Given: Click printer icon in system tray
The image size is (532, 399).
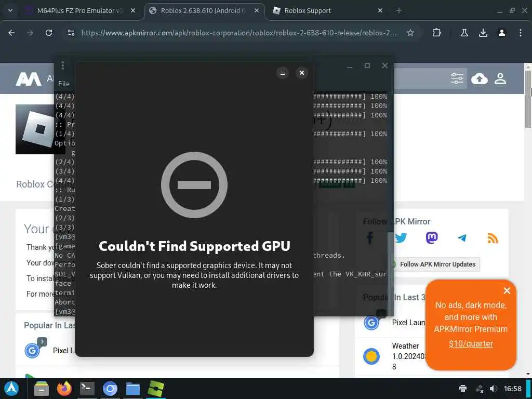Looking at the screenshot, I should click(x=463, y=389).
